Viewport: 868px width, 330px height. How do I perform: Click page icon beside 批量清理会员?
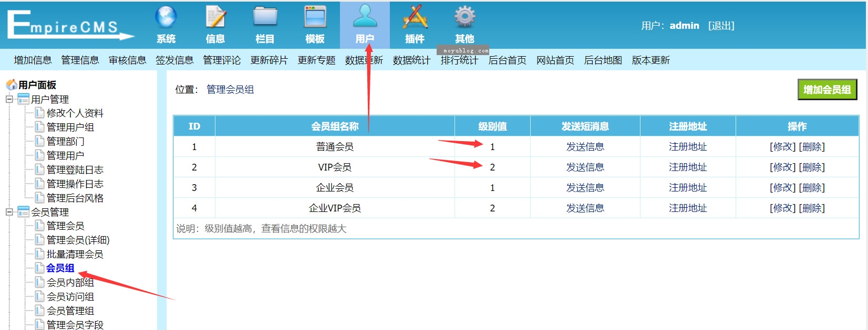(x=39, y=253)
